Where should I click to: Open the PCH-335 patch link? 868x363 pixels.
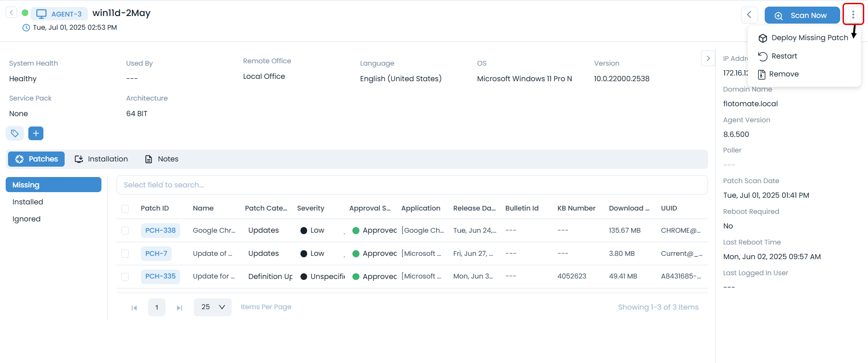coord(160,276)
